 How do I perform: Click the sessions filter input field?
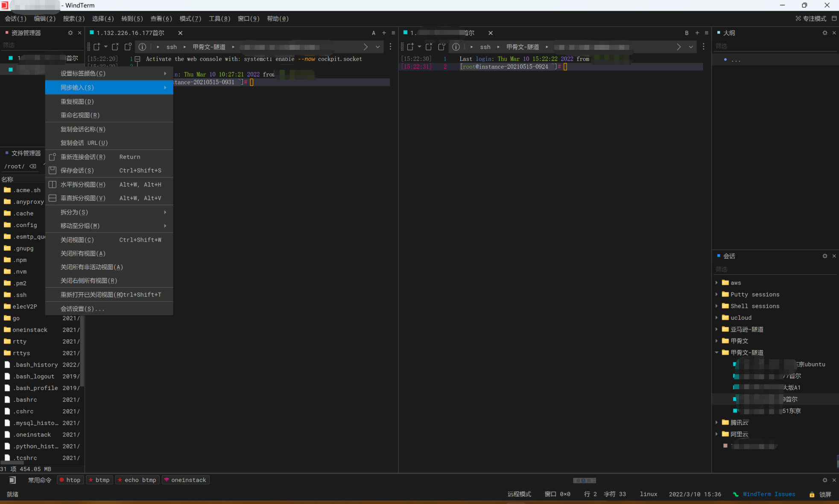[769, 269]
